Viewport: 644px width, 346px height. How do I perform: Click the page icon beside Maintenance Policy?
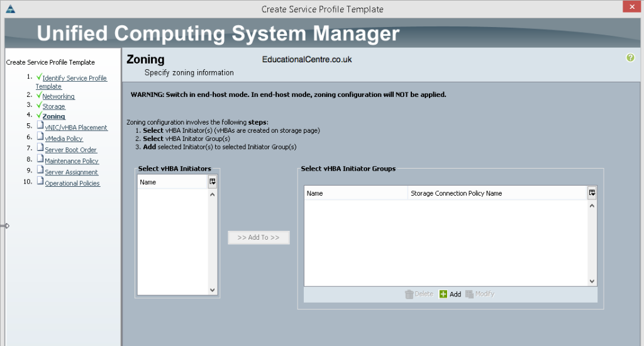click(40, 158)
